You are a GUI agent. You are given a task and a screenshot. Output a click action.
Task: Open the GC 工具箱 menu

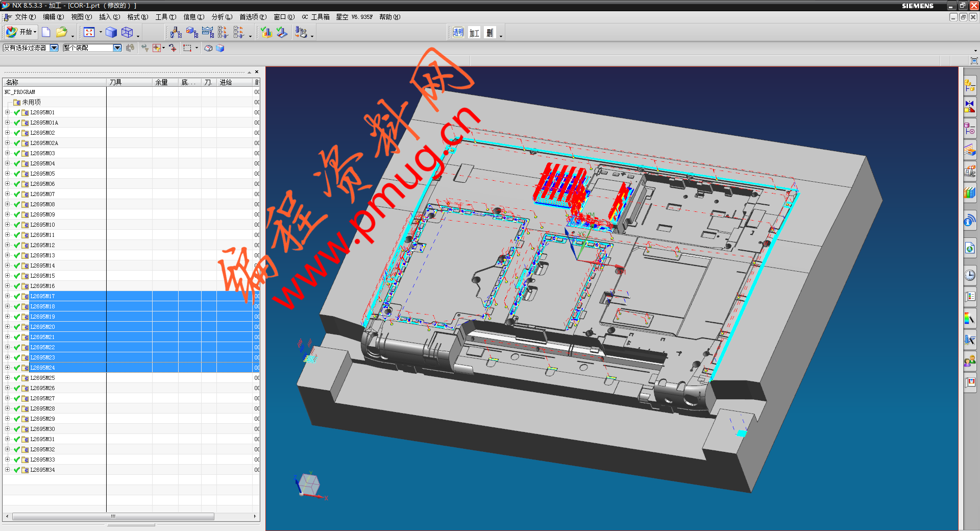[x=315, y=17]
